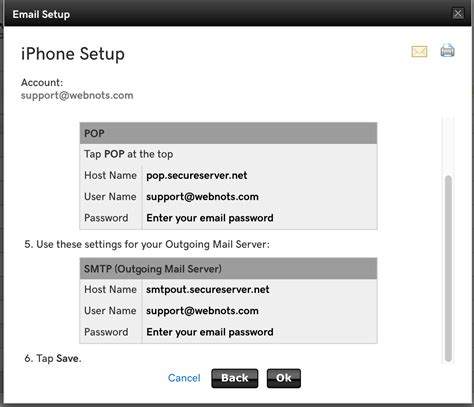Image resolution: width=474 pixels, height=407 pixels.
Task: Click the email envelope icon
Action: pos(419,52)
